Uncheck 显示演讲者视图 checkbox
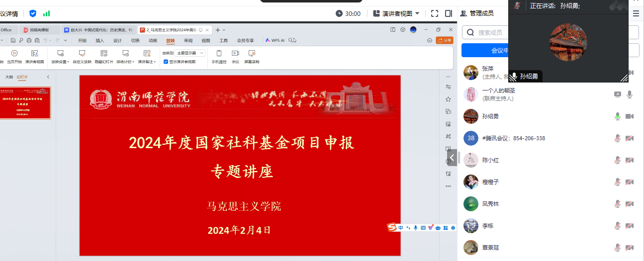 [x=166, y=62]
